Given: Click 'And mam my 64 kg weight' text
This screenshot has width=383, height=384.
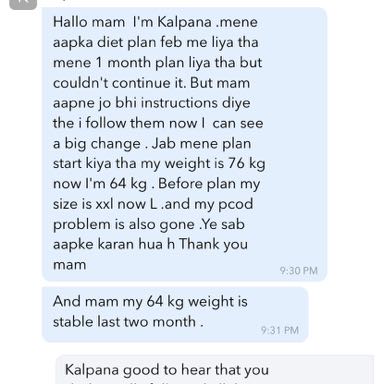Looking at the screenshot, I should click(x=144, y=302).
